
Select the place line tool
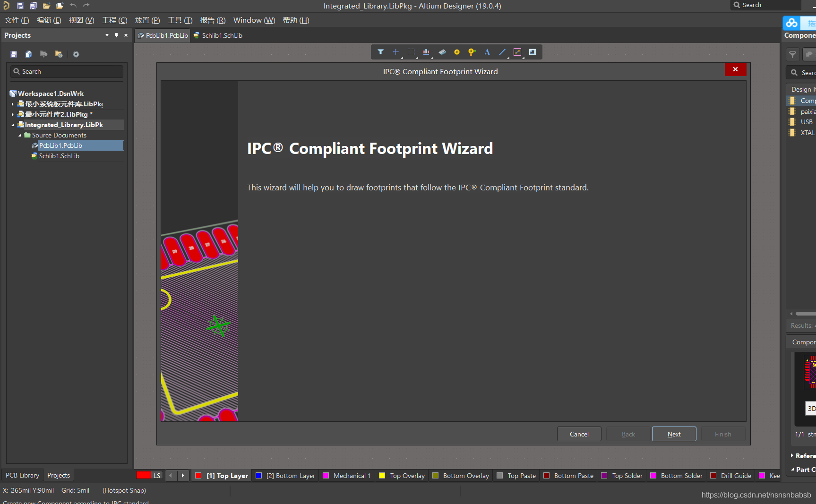click(x=502, y=52)
